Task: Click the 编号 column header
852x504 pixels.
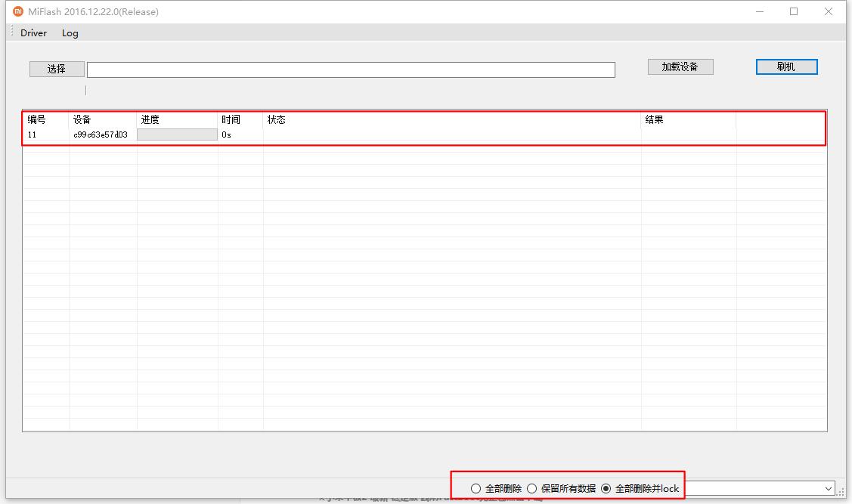Action: click(36, 119)
